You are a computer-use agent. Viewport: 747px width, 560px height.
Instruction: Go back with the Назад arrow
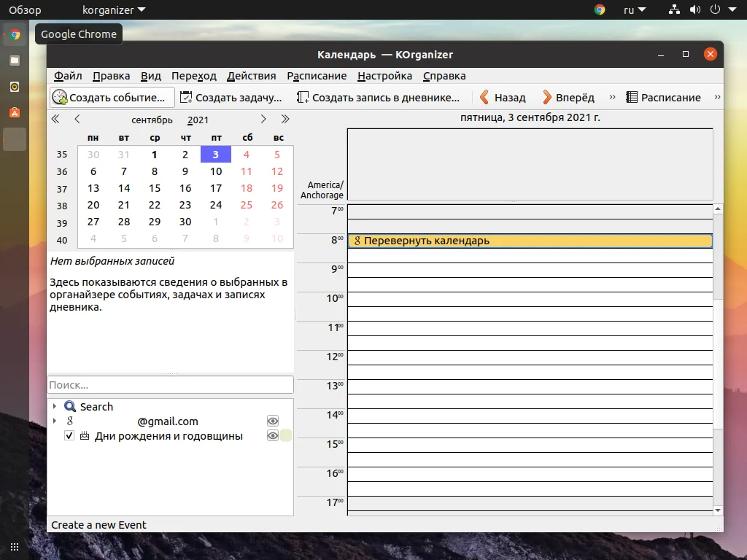(484, 97)
